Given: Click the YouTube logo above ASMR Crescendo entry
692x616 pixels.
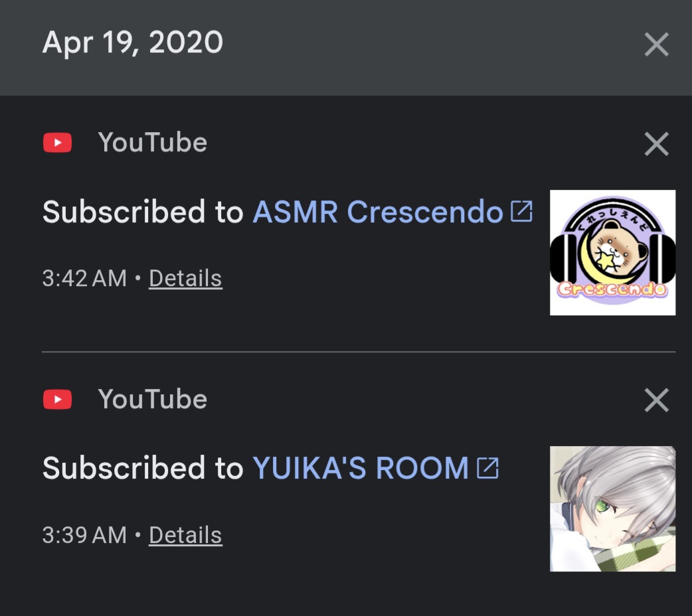Looking at the screenshot, I should pyautogui.click(x=57, y=143).
